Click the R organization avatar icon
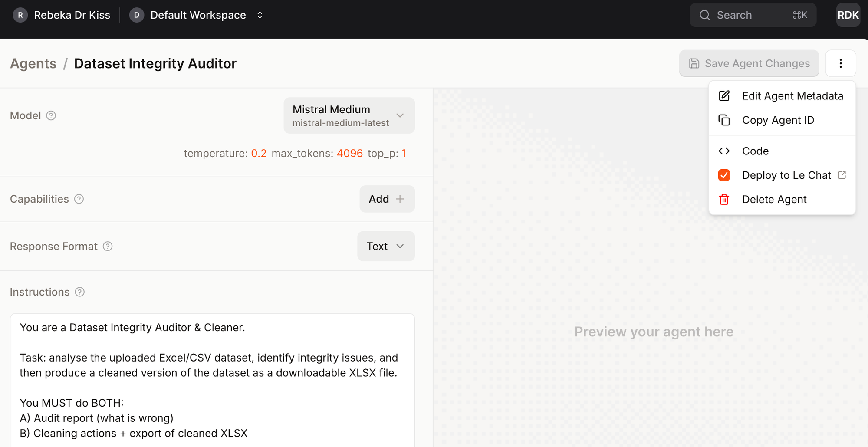 (20, 15)
